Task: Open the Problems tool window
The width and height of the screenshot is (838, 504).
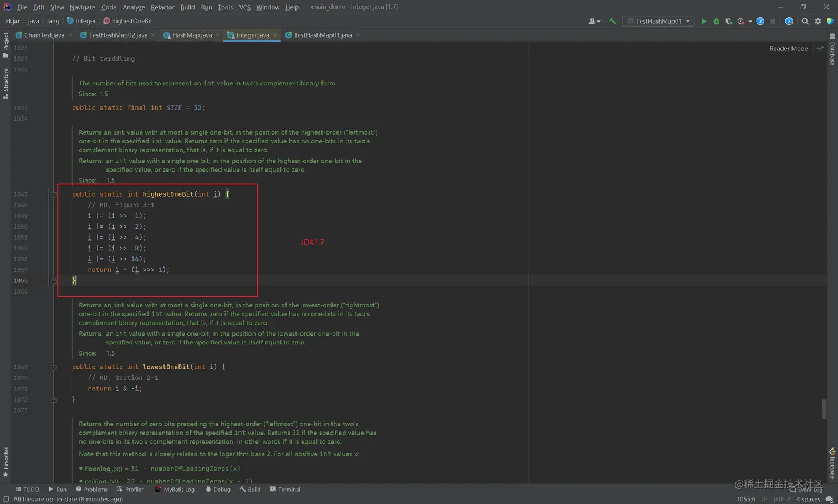Action: [91, 490]
